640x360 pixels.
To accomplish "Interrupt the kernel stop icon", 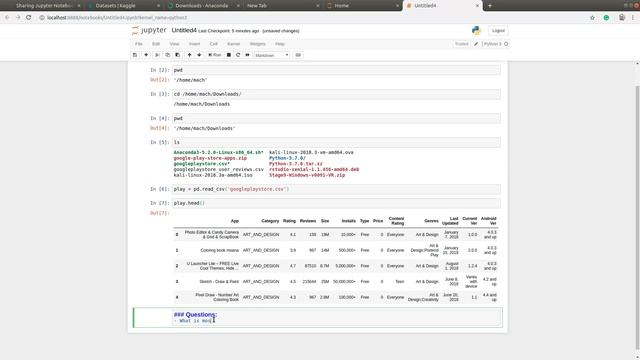I will (x=229, y=55).
